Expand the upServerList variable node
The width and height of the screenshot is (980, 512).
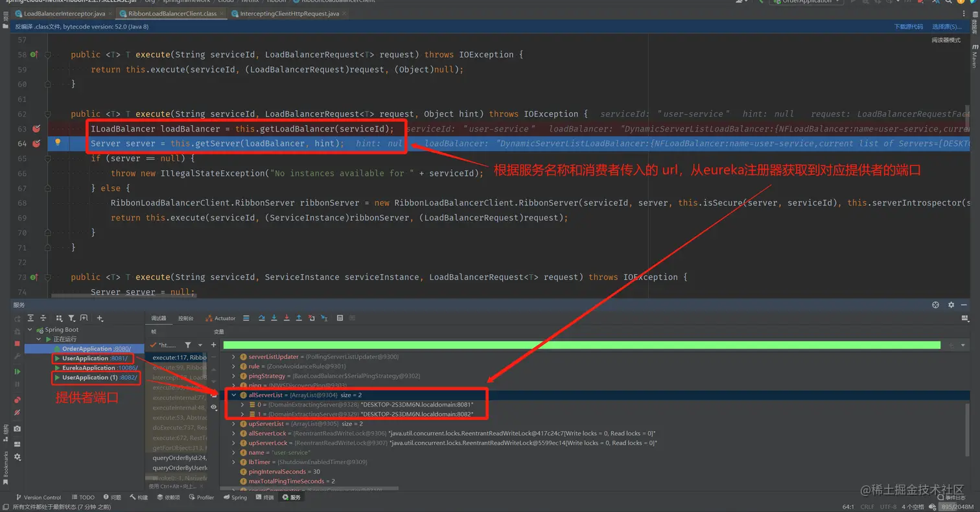pyautogui.click(x=234, y=423)
